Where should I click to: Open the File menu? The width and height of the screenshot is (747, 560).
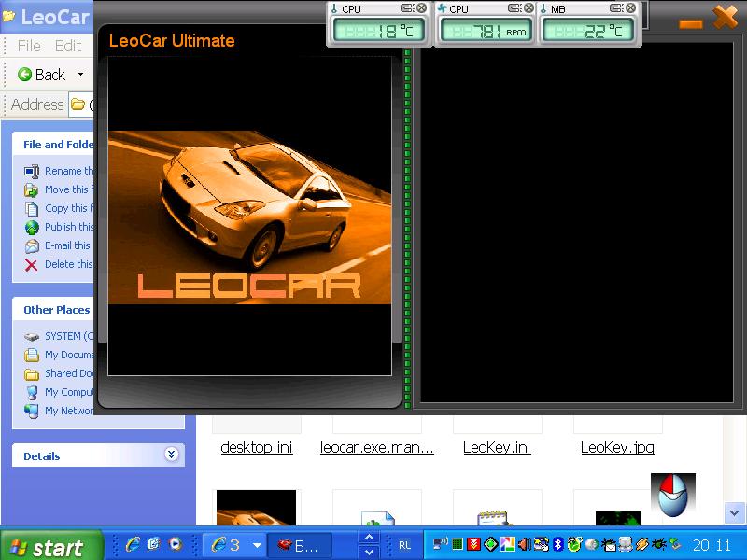tap(29, 46)
